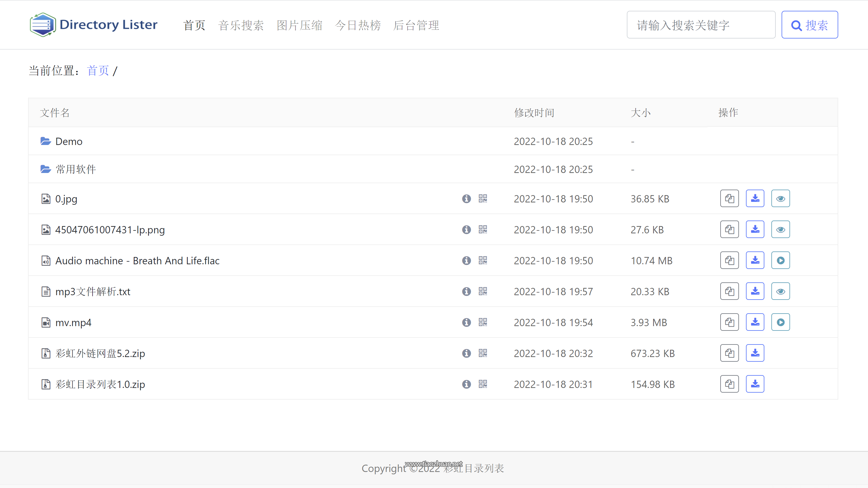Click the image file icon beside 0.jpg
The height and width of the screenshot is (488, 868).
46,199
